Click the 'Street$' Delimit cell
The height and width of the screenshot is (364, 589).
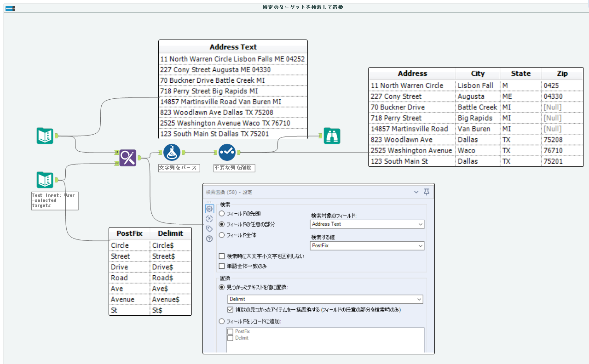tap(170, 256)
